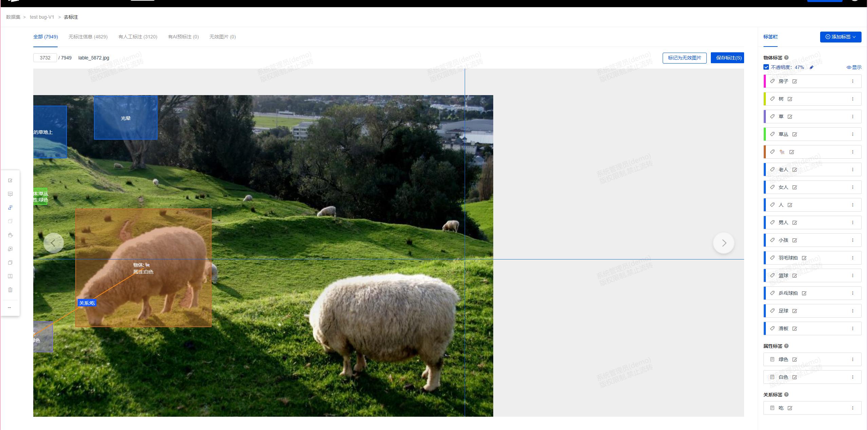
Task: Click help icon next to 物体标签
Action: (786, 58)
